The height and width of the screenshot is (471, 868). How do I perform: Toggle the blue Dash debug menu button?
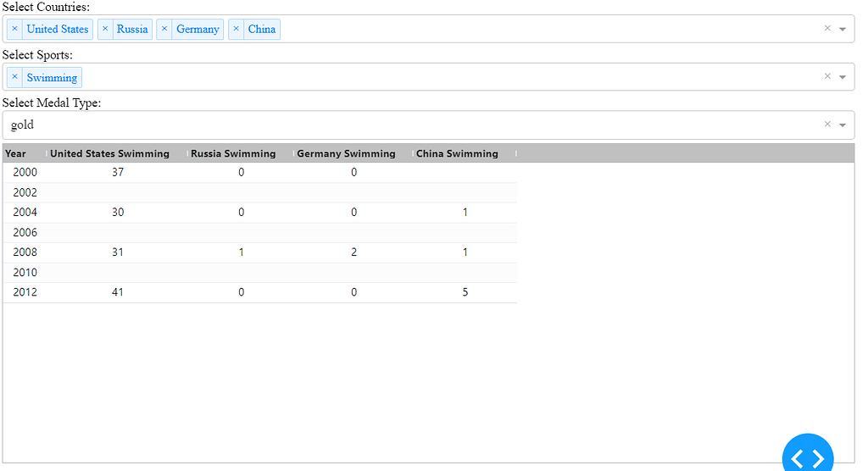click(808, 452)
